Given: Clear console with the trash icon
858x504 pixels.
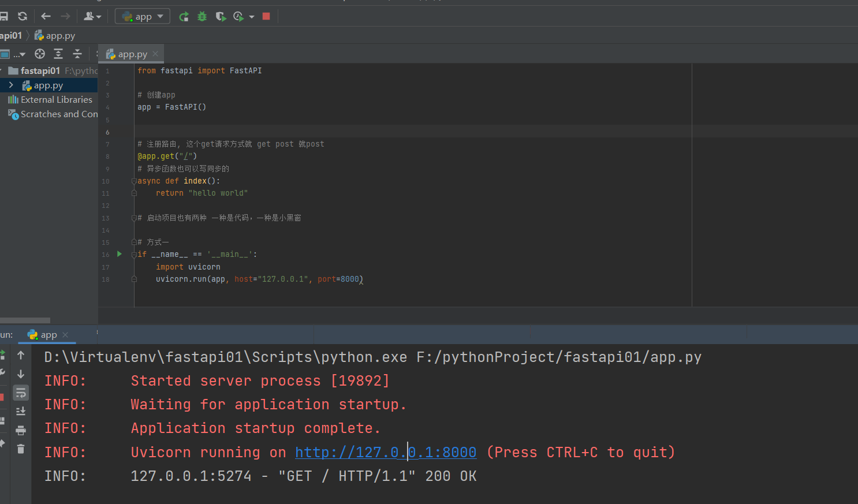Looking at the screenshot, I should coord(21,449).
